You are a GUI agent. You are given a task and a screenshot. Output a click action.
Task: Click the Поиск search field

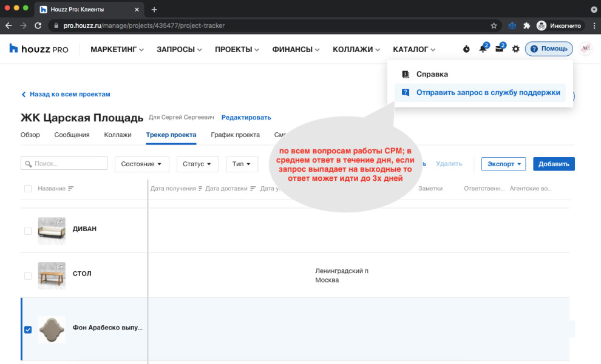(64, 163)
